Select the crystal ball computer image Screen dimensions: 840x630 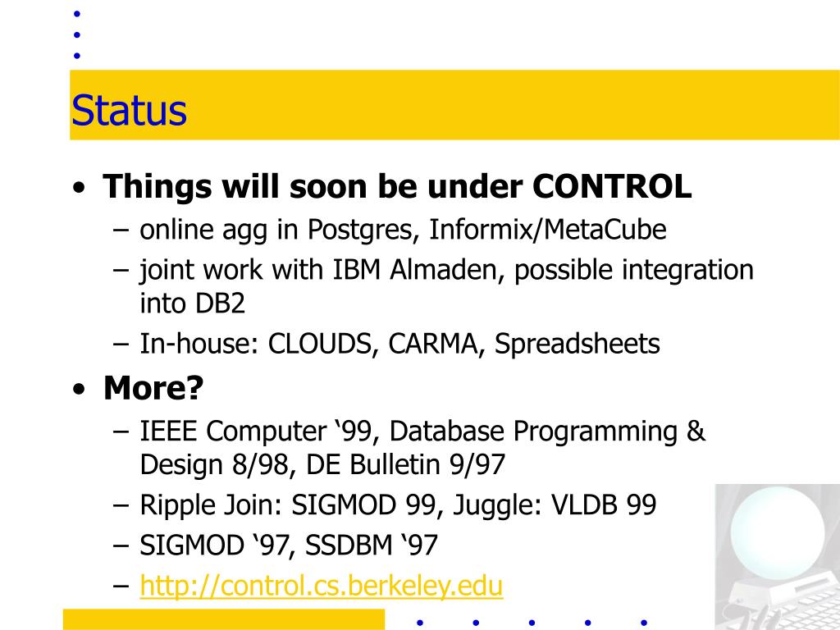point(778,557)
